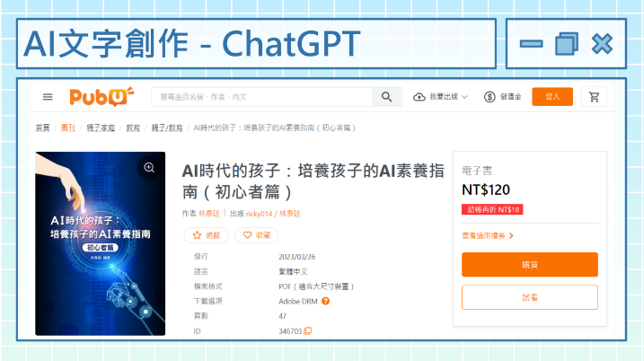Image resolution: width=644 pixels, height=361 pixels.
Task: Open the 儲值金 link
Action: [510, 97]
